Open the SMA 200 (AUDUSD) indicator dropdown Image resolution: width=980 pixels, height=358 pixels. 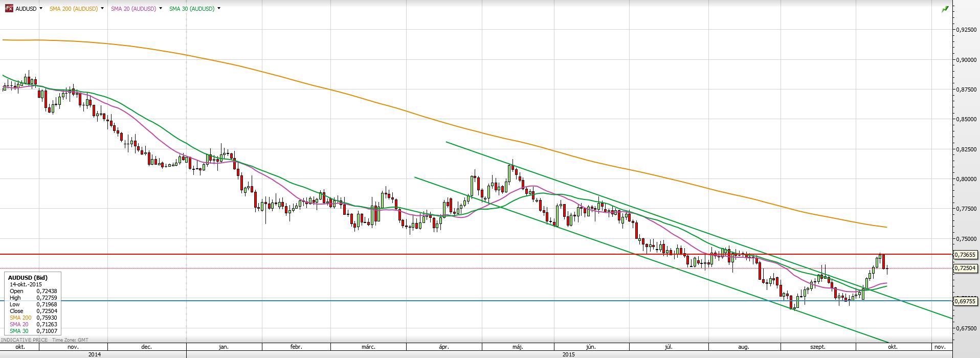[x=102, y=9]
